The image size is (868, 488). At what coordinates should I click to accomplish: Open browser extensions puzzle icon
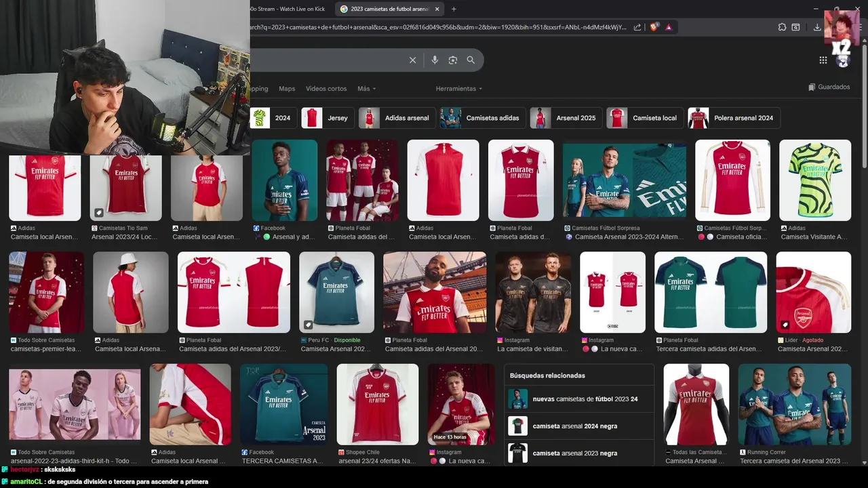(782, 27)
